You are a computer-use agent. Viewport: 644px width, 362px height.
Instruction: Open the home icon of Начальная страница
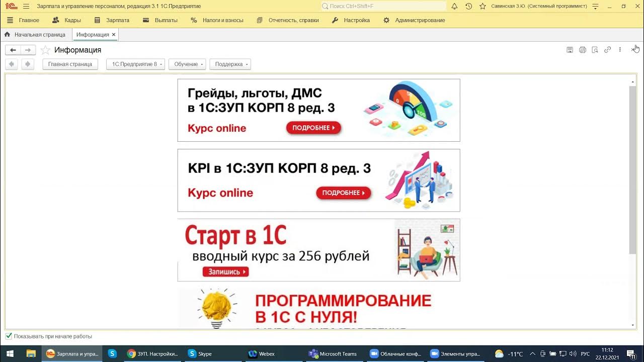[7, 35]
